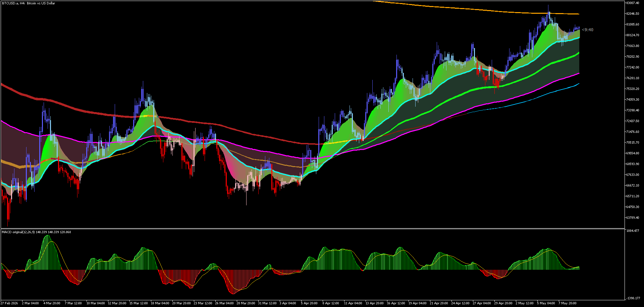Click the 80124.70 price level on axis
The height and width of the screenshot is (307, 644).
tap(633, 35)
